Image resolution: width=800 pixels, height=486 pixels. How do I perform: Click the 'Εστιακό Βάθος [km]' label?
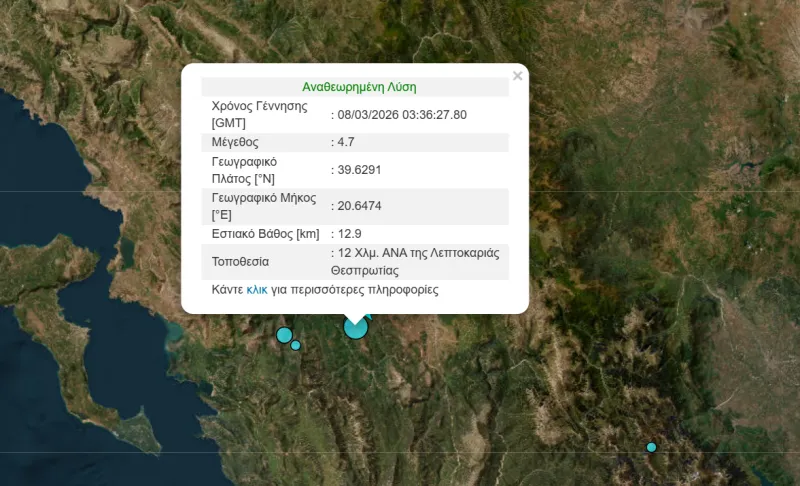(x=265, y=234)
